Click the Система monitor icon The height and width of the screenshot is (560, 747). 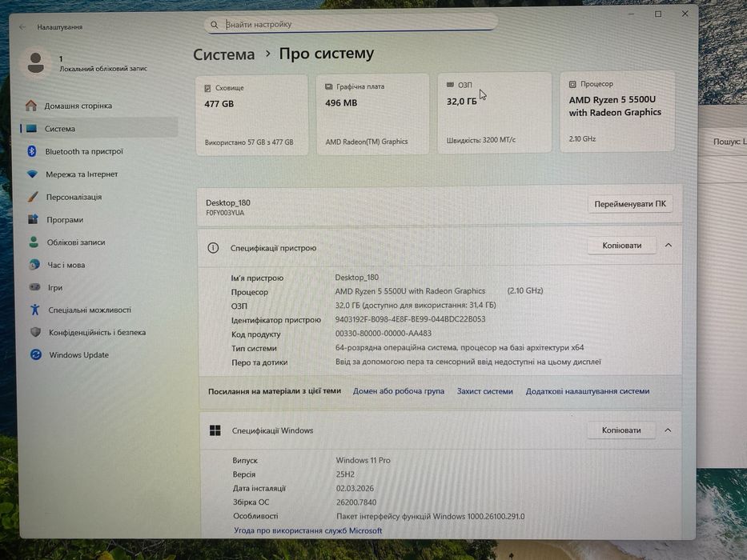tap(31, 129)
